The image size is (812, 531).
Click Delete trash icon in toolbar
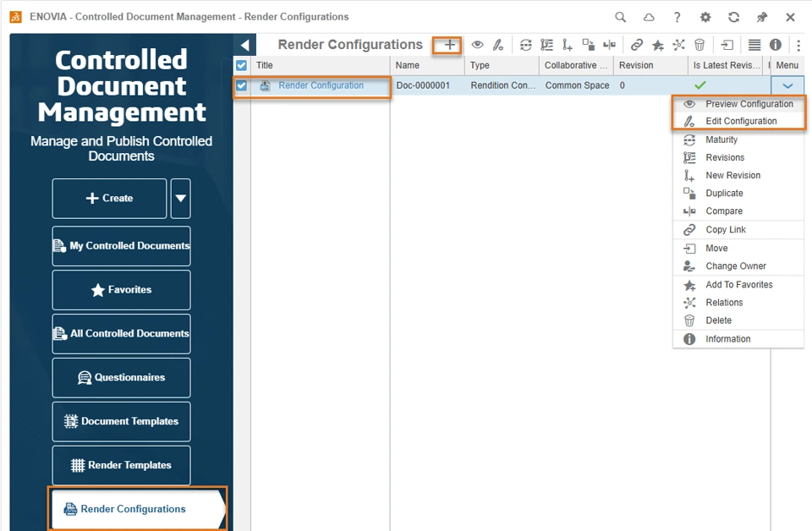pos(700,45)
